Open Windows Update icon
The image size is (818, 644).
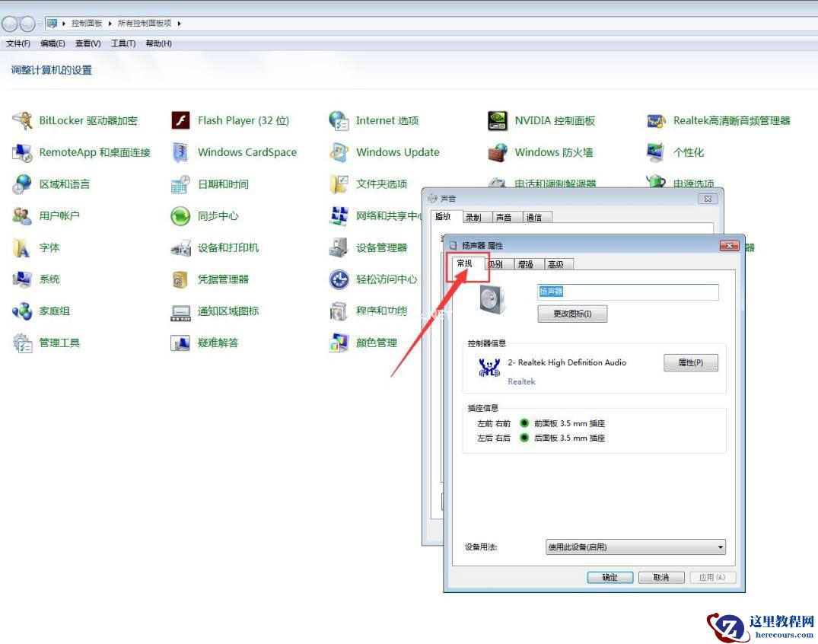tap(339, 152)
